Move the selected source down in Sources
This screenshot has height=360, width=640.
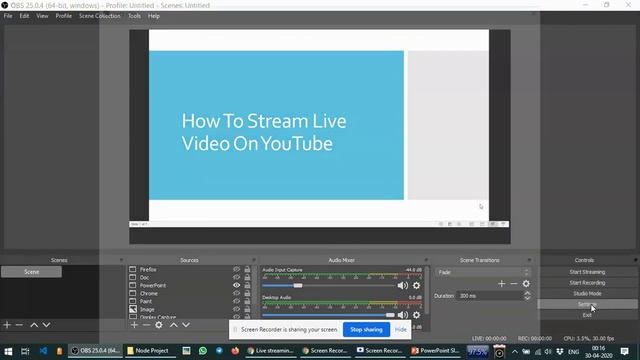(186, 325)
